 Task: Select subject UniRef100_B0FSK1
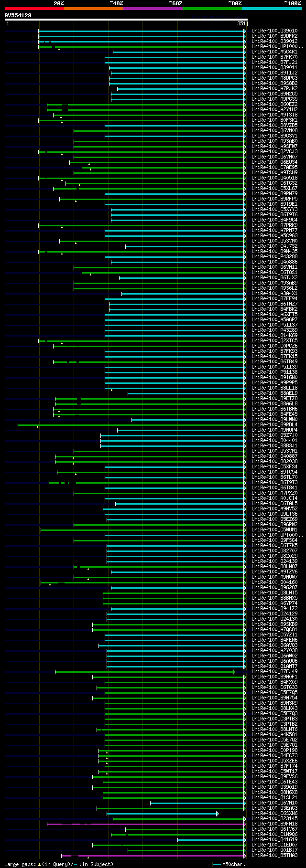click(x=274, y=120)
